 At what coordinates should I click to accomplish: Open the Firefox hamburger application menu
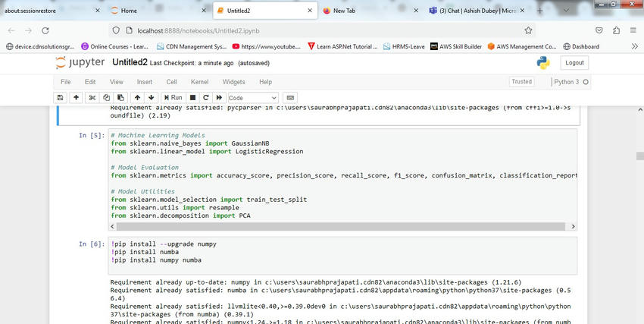633,30
